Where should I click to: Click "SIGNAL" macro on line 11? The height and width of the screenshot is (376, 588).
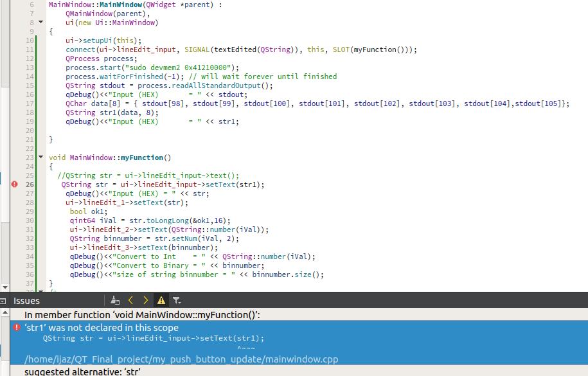[197, 49]
